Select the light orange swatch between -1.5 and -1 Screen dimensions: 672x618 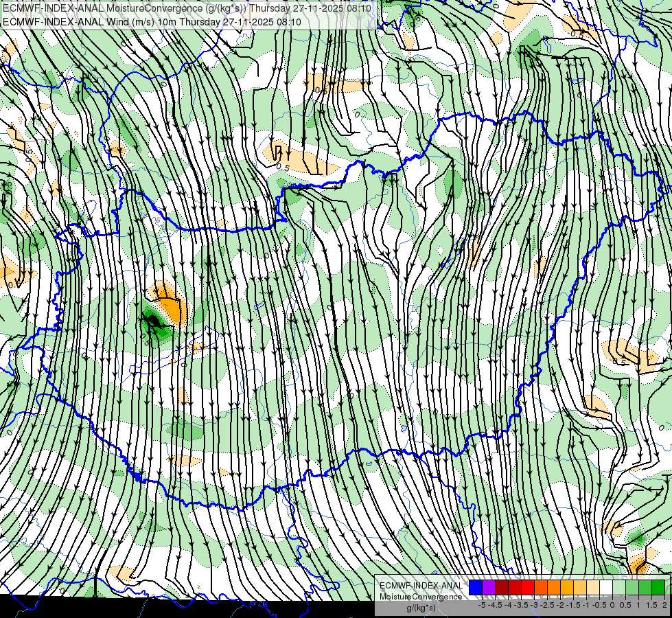click(580, 588)
